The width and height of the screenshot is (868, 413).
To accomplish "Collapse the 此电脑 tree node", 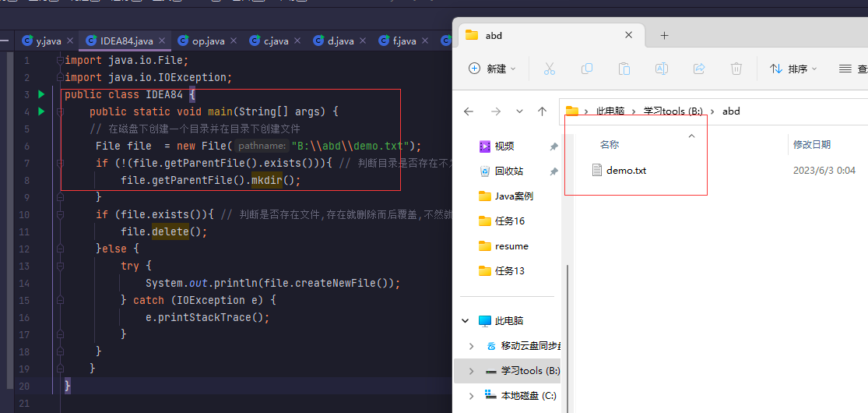I will [466, 321].
